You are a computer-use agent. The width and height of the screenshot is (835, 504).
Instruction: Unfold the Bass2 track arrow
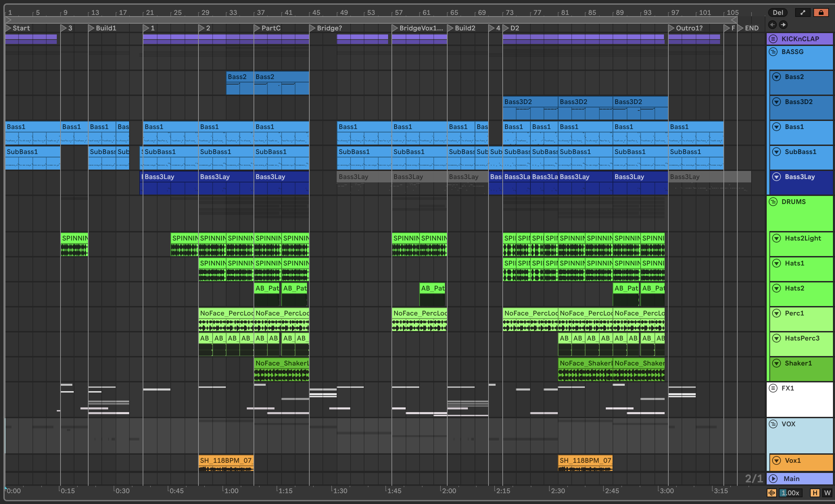click(x=777, y=77)
